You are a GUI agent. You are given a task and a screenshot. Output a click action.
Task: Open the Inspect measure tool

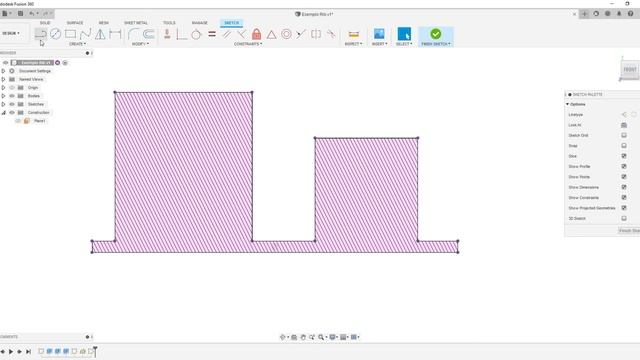pyautogui.click(x=354, y=34)
